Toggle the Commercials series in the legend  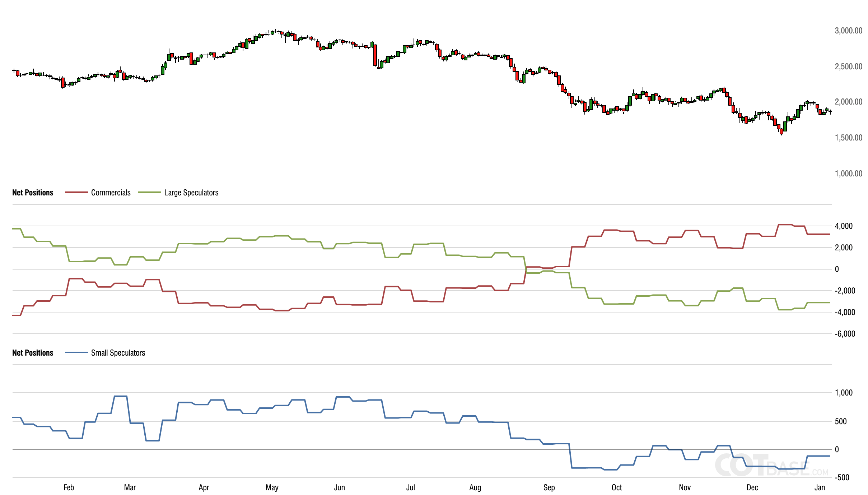coord(98,193)
